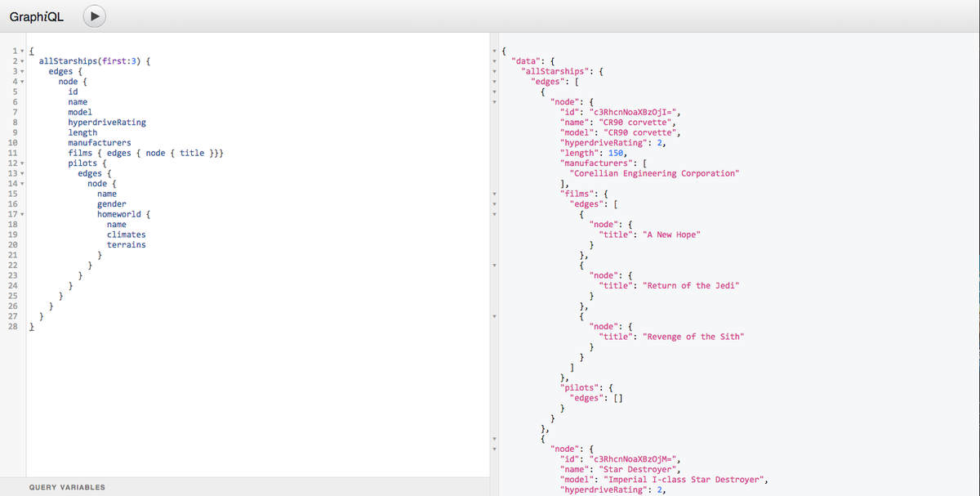
Task: Click the length field on line 9
Action: click(82, 132)
